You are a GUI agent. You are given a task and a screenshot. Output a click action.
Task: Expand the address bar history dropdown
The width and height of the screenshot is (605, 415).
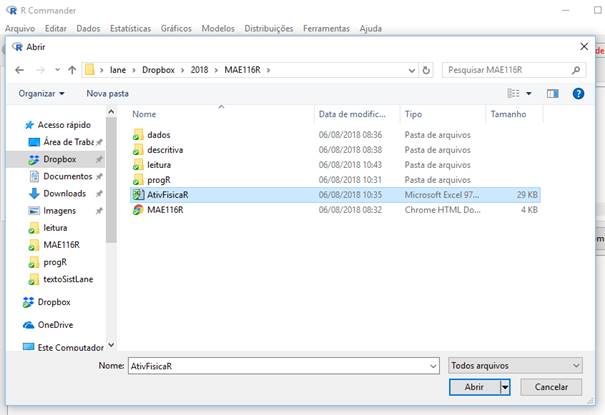click(x=412, y=70)
